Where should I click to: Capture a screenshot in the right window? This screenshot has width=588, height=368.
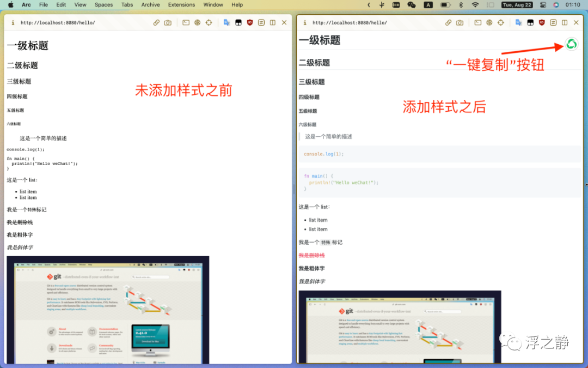coord(460,22)
